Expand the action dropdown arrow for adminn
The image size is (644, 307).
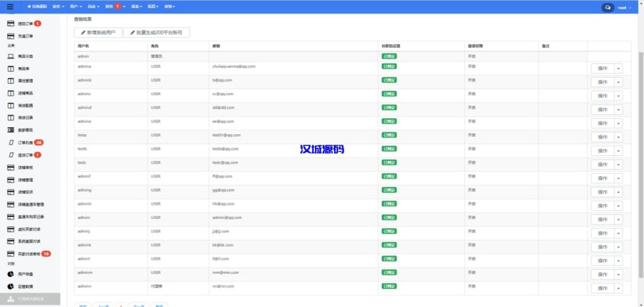(618, 288)
